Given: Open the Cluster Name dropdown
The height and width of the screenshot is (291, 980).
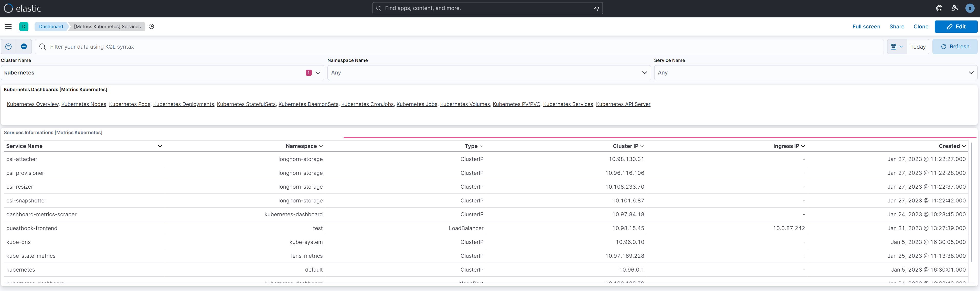Looking at the screenshot, I should click(163, 73).
